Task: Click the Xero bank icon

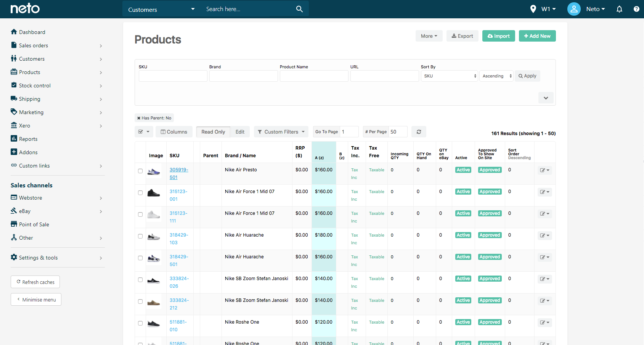Action: (14, 125)
